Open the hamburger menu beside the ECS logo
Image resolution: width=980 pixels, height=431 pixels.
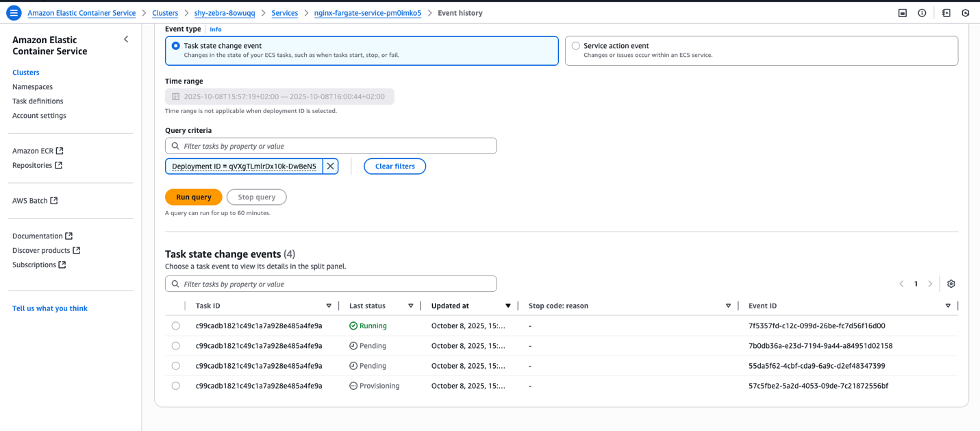pos(13,12)
